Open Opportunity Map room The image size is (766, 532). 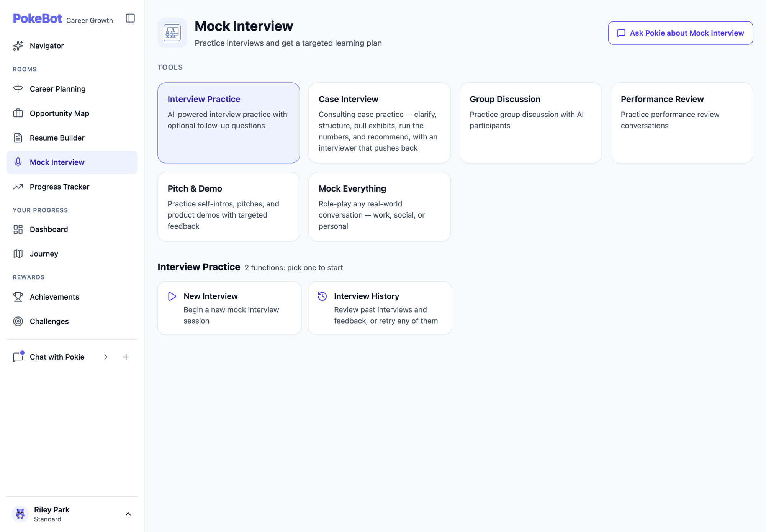[x=72, y=113]
